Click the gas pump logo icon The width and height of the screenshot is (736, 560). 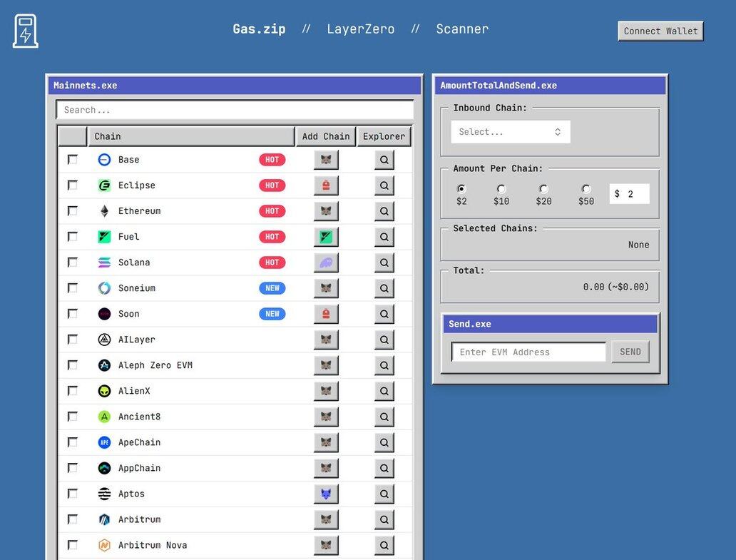[26, 31]
